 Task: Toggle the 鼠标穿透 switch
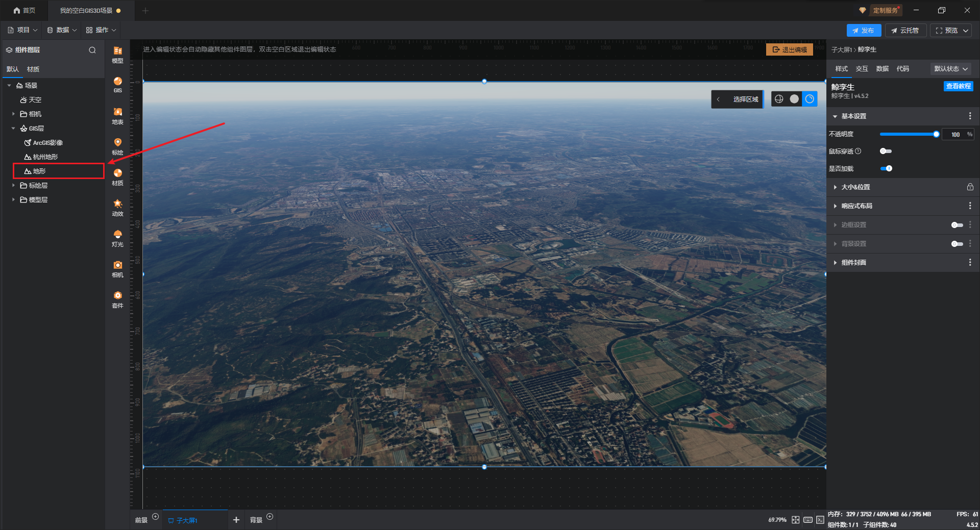886,151
